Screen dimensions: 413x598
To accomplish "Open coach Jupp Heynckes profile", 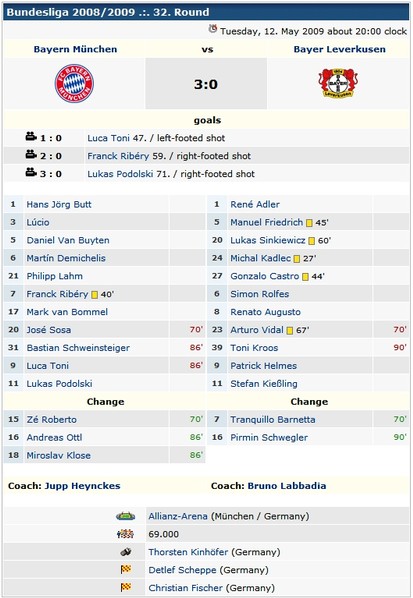I will point(82,486).
